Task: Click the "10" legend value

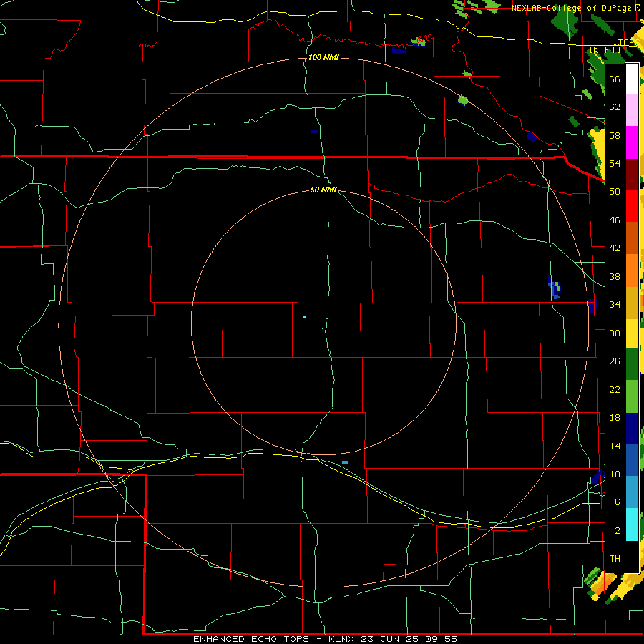Action: coord(615,474)
